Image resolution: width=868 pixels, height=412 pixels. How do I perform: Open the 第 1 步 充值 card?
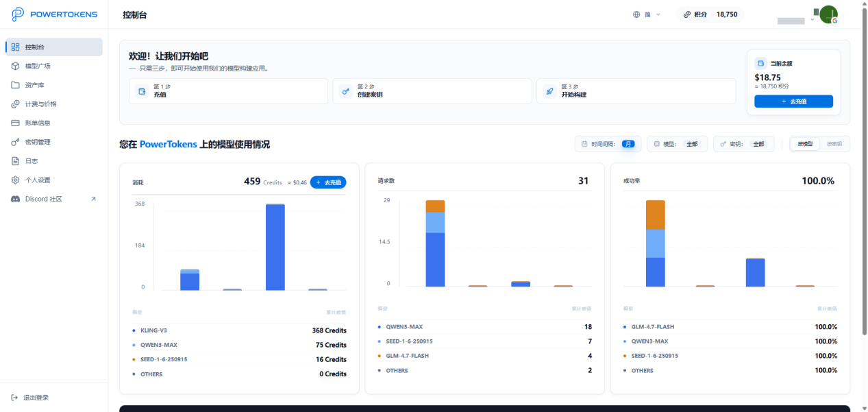[x=228, y=91]
